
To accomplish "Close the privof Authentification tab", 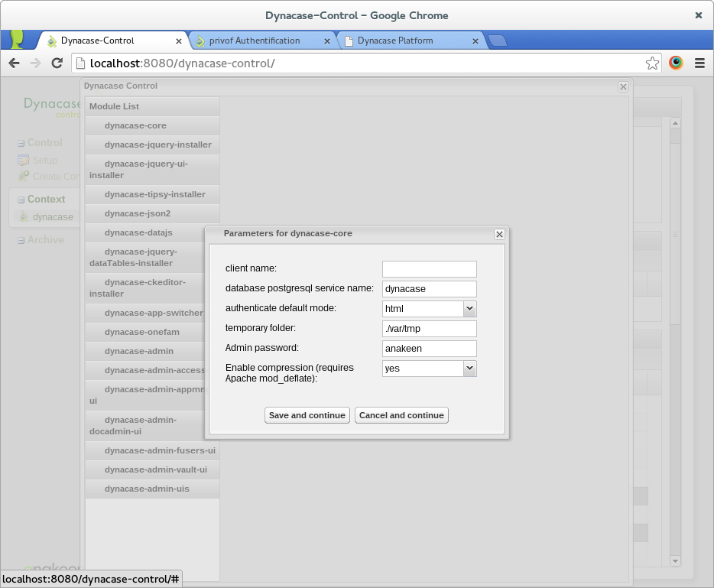I will point(327,41).
